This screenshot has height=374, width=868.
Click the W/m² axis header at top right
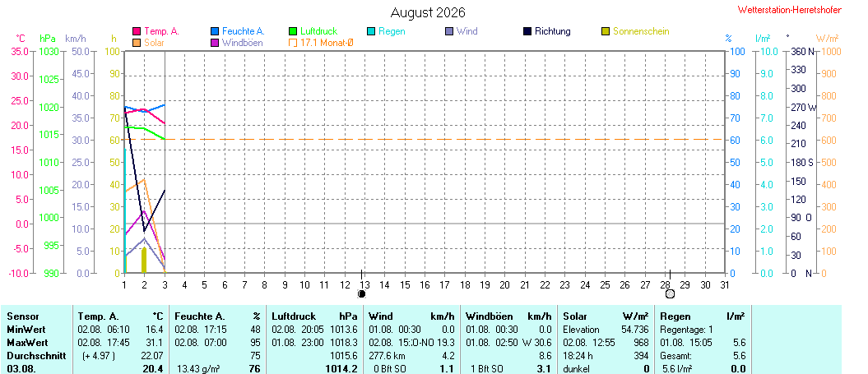(x=827, y=39)
